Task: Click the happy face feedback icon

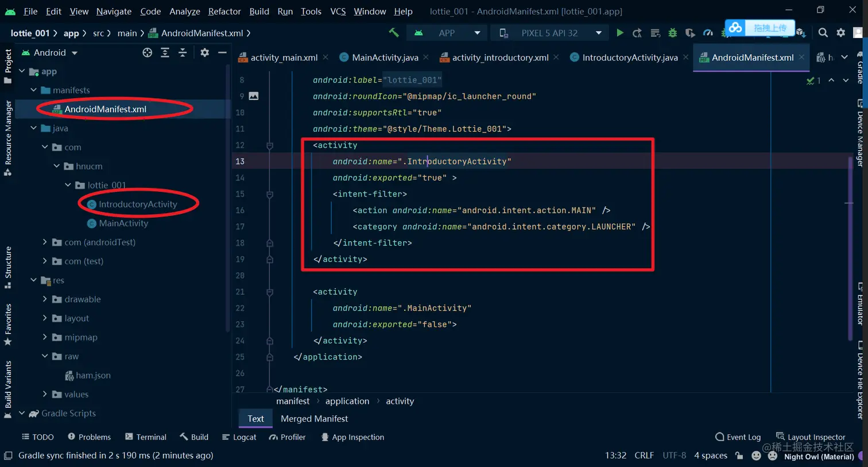Action: point(756,456)
